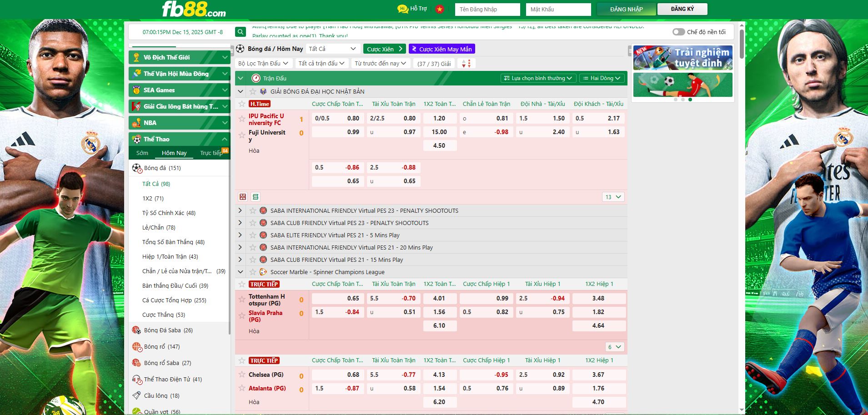Image resolution: width=868 pixels, height=415 pixels.
Task: Click the Cược Xiên May Mắn button
Action: click(x=442, y=49)
